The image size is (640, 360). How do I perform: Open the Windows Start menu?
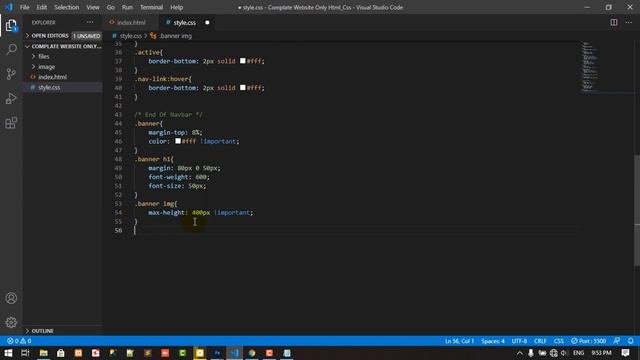pos(8,353)
